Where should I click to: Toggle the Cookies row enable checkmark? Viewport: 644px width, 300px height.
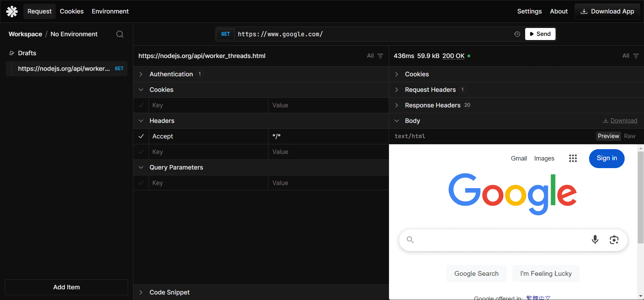tap(141, 105)
